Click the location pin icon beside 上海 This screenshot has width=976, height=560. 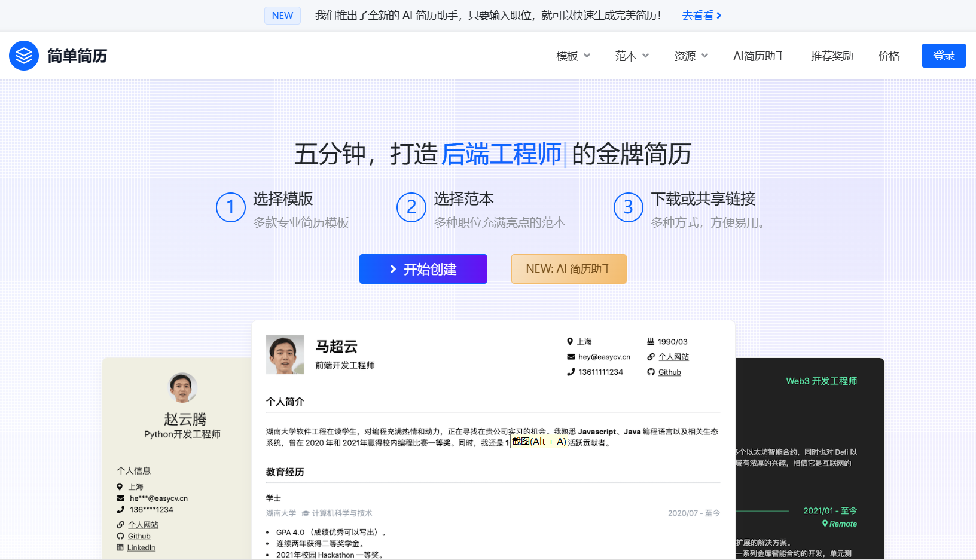571,341
